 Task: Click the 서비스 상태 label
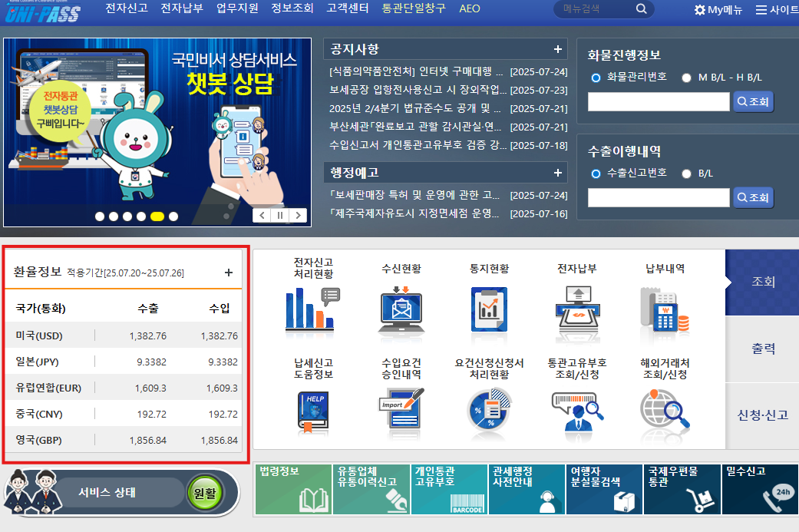pos(107,492)
